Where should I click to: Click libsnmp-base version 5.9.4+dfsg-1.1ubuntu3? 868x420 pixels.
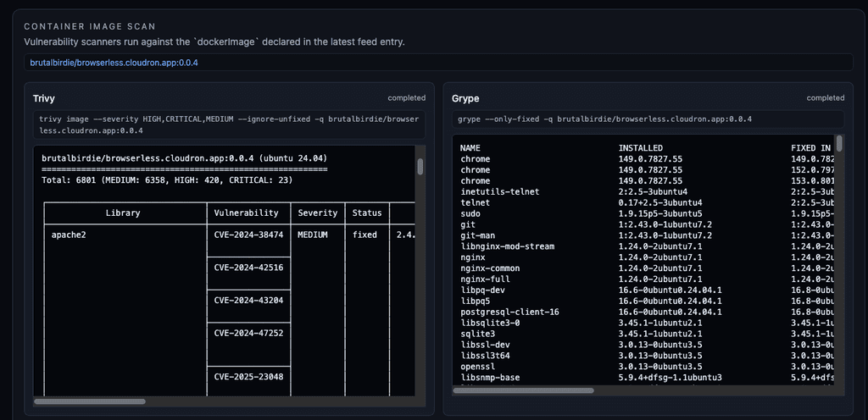click(670, 378)
